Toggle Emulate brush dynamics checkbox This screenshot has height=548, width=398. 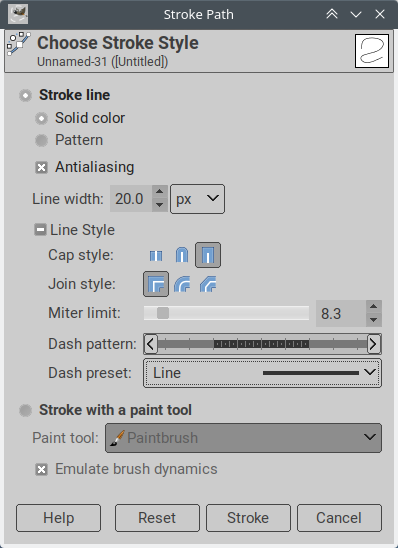coord(42,469)
